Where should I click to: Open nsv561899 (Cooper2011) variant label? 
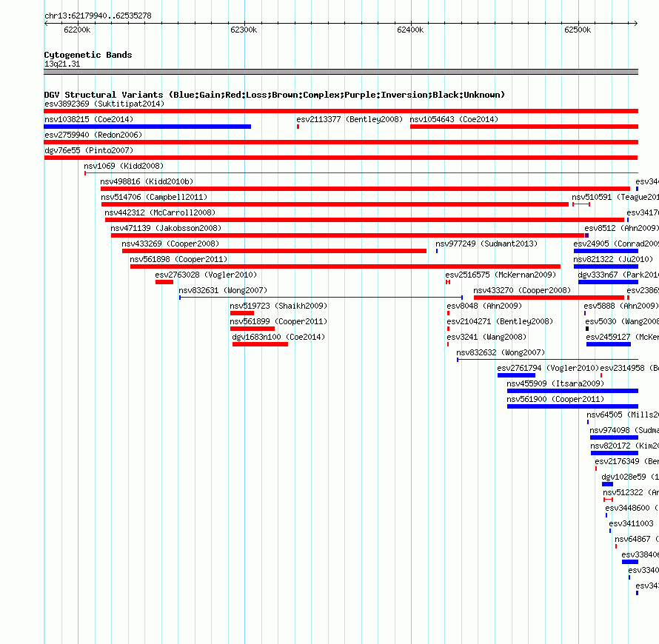[278, 321]
